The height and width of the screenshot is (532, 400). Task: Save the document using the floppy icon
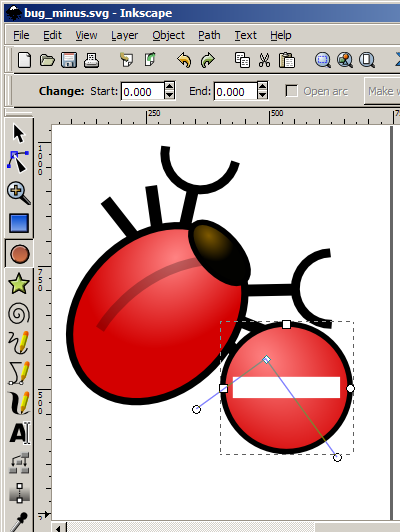(x=69, y=60)
